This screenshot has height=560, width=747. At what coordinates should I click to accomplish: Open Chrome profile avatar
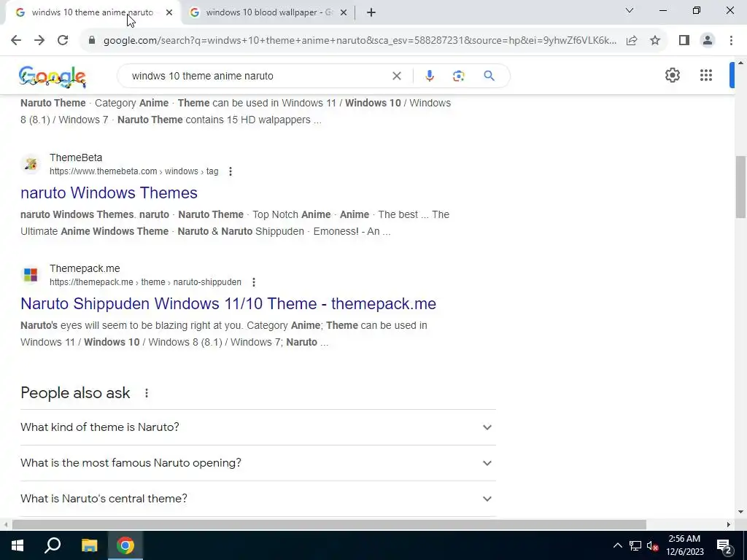click(708, 41)
